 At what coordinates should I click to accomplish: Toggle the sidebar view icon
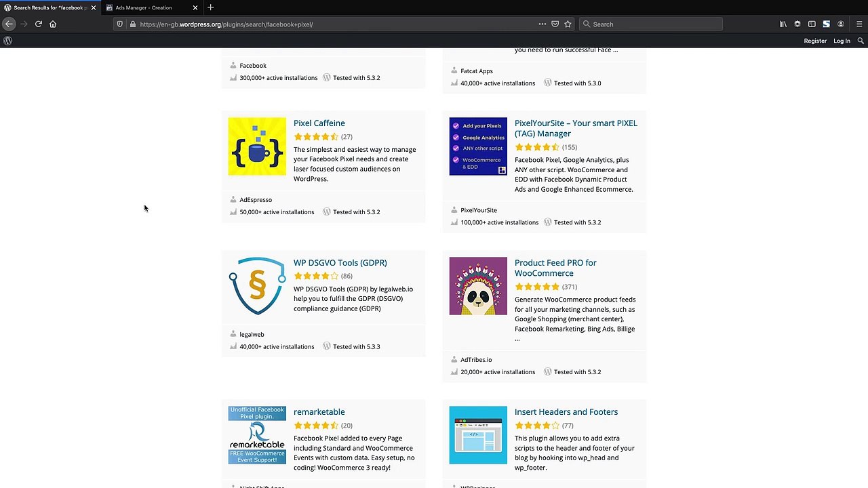pos(812,24)
